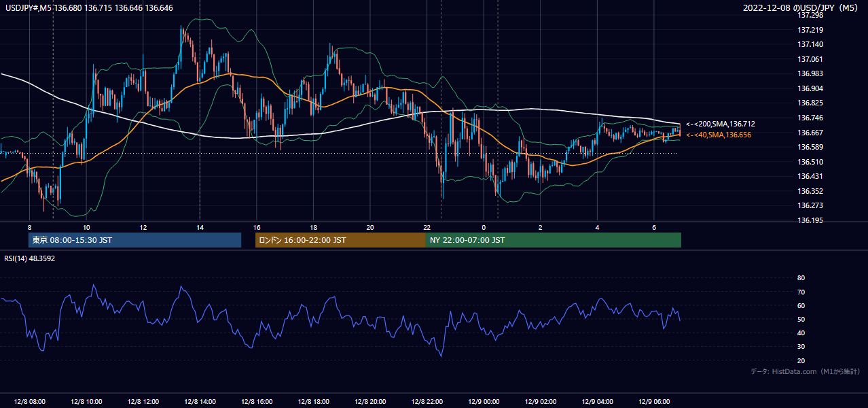868x408 pixels.
Task: Click price axis value 137.298
Action: click(810, 15)
